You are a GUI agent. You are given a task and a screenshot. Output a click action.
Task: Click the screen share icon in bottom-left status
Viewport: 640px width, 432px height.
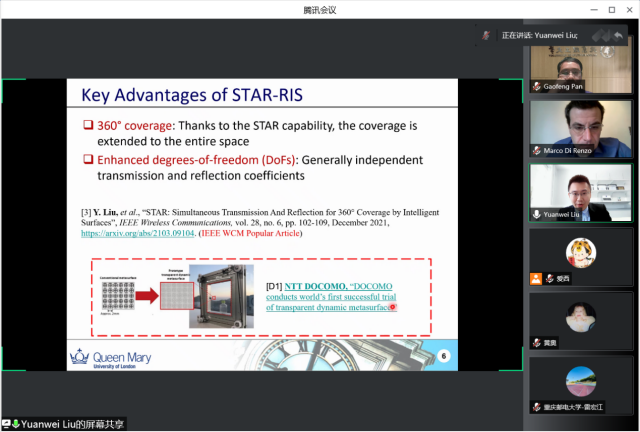(11, 424)
